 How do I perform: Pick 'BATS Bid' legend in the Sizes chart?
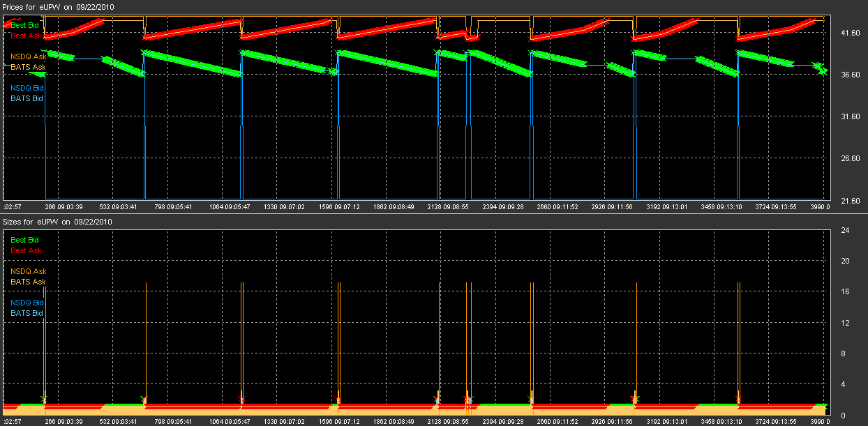click(27, 313)
